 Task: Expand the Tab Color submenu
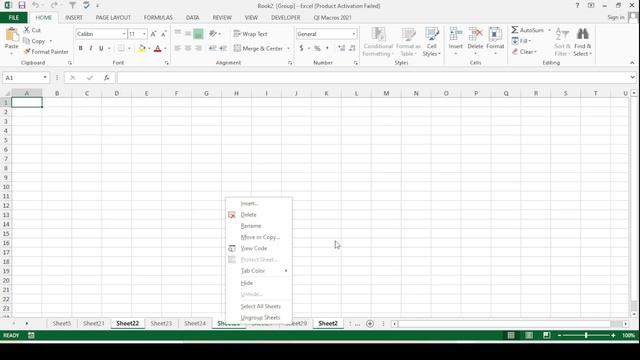pos(259,271)
